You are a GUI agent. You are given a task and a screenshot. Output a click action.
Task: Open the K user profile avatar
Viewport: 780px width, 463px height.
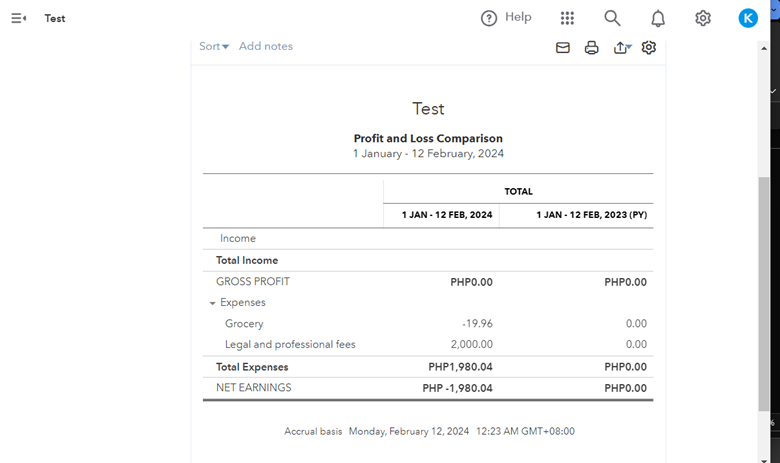pos(748,18)
